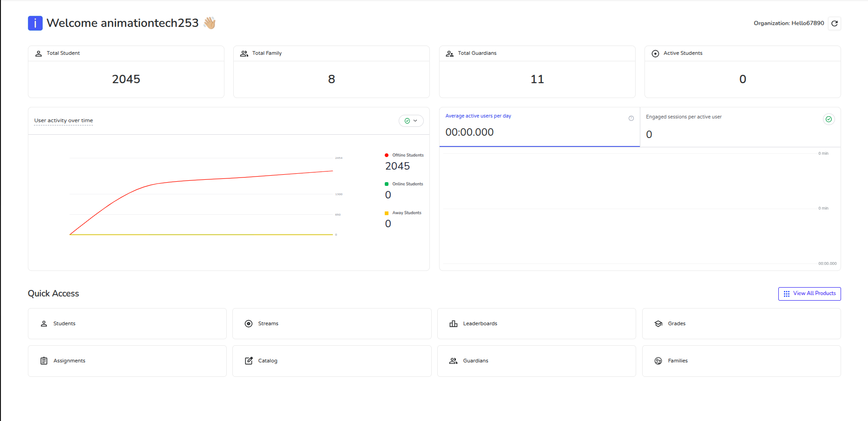Click the Total Student value 2045

pyautogui.click(x=126, y=79)
